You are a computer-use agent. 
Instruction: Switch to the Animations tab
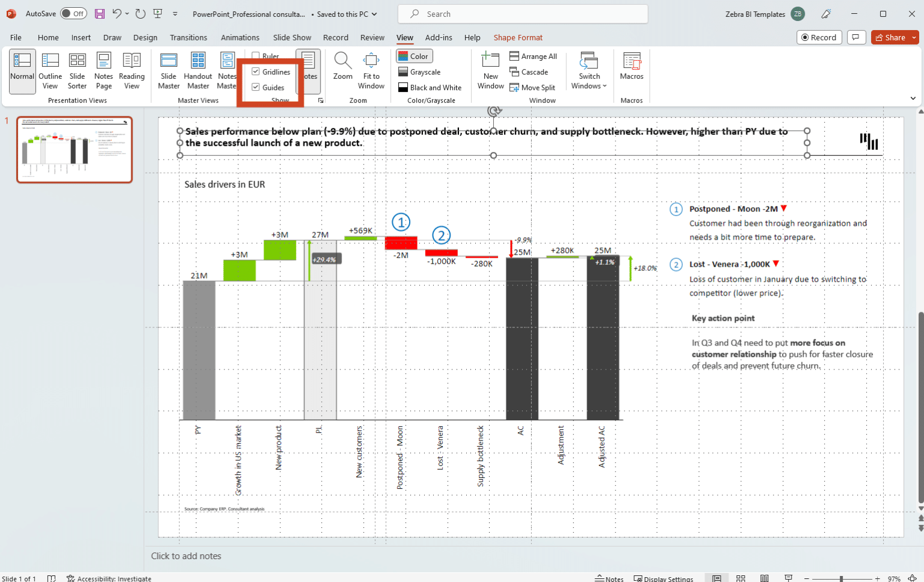tap(240, 37)
